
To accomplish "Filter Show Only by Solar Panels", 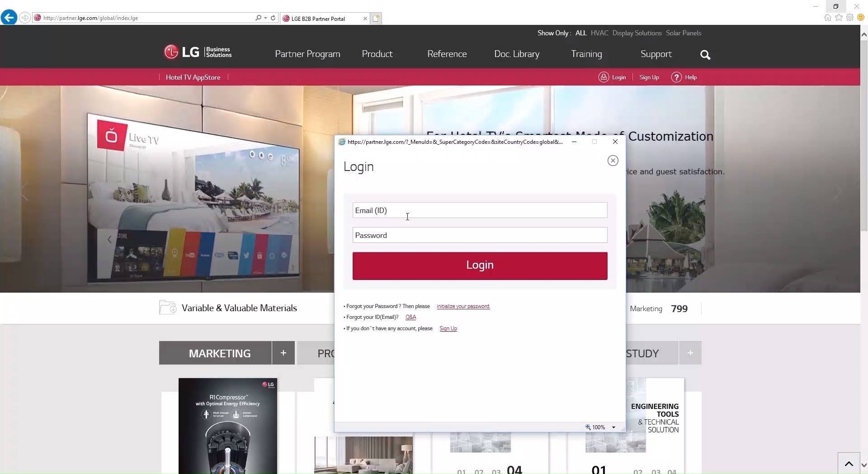I will click(x=684, y=33).
